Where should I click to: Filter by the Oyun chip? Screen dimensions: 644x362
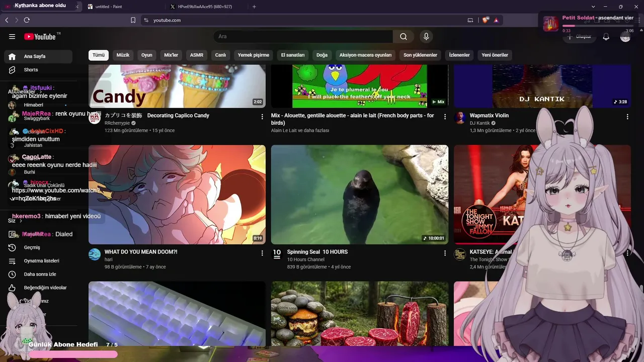click(147, 55)
